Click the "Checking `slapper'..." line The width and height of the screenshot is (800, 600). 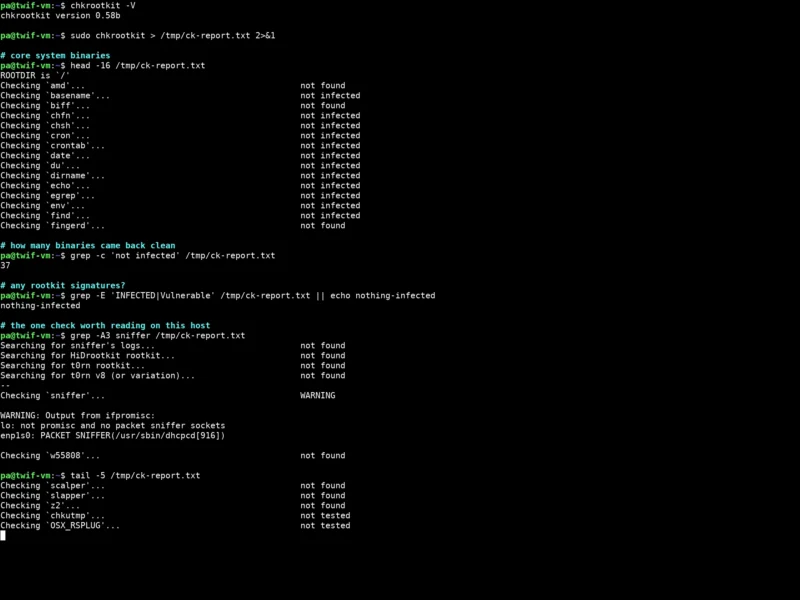click(53, 496)
